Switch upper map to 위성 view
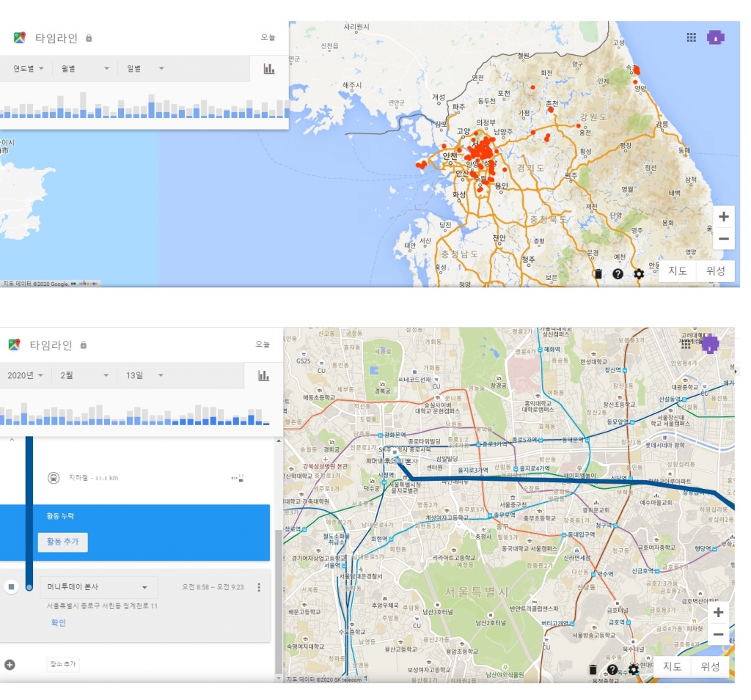This screenshot has height=700, width=751. pos(716,270)
